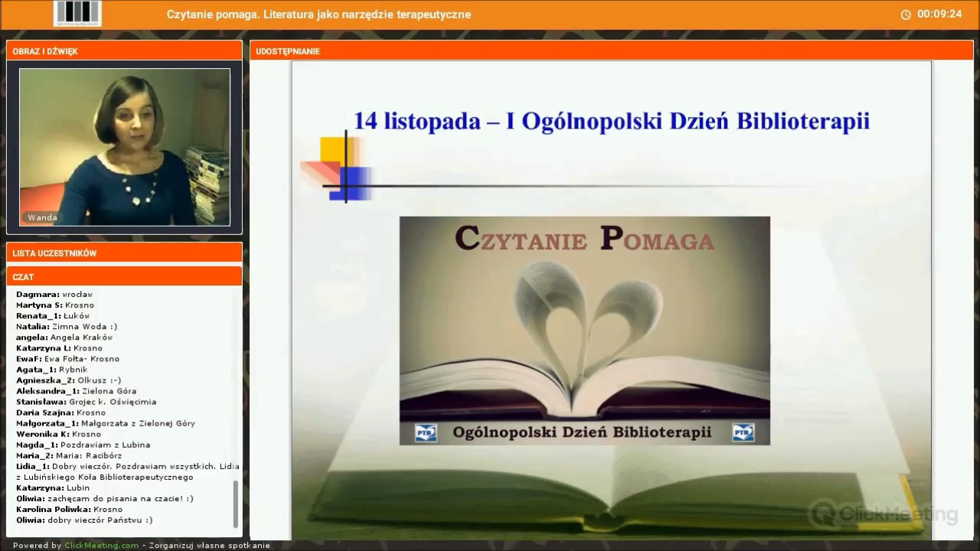The image size is (980, 551).
Task: Click Lidia_1's Dobry wieczór message
Action: [128, 471]
